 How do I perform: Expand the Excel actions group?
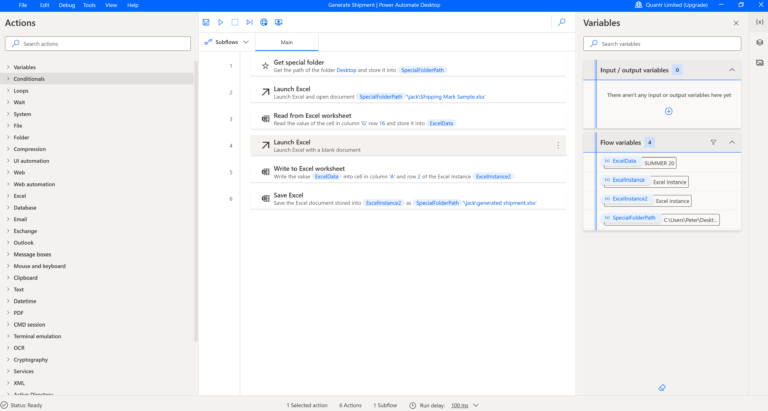pyautogui.click(x=20, y=196)
